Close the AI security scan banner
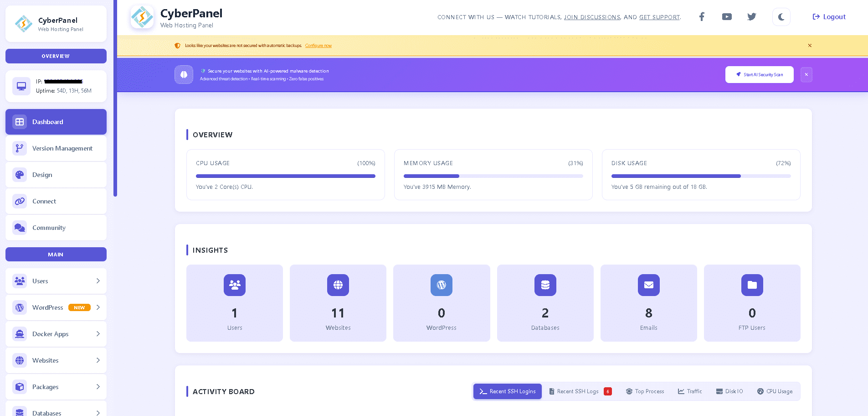The height and width of the screenshot is (416, 868). (806, 75)
